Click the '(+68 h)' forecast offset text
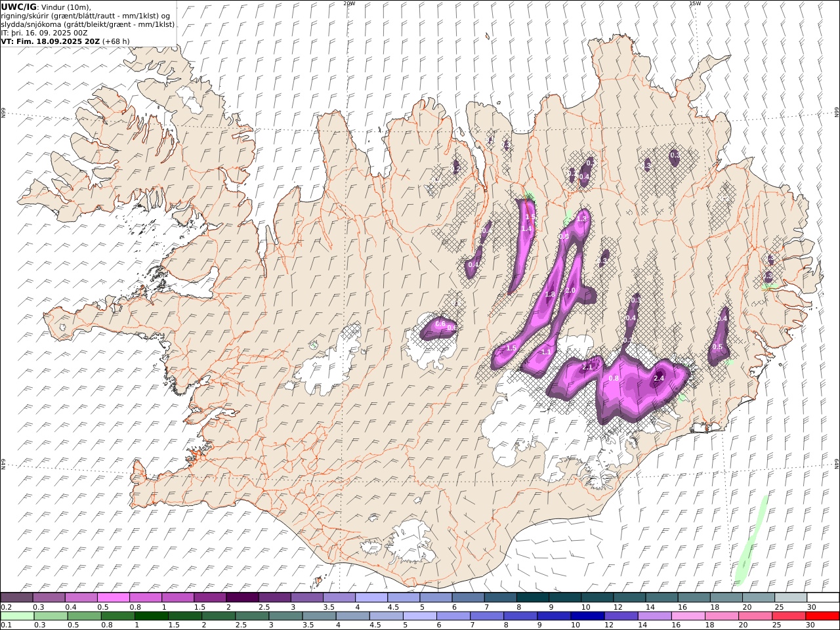Image resolution: width=840 pixels, height=630 pixels. coord(116,41)
